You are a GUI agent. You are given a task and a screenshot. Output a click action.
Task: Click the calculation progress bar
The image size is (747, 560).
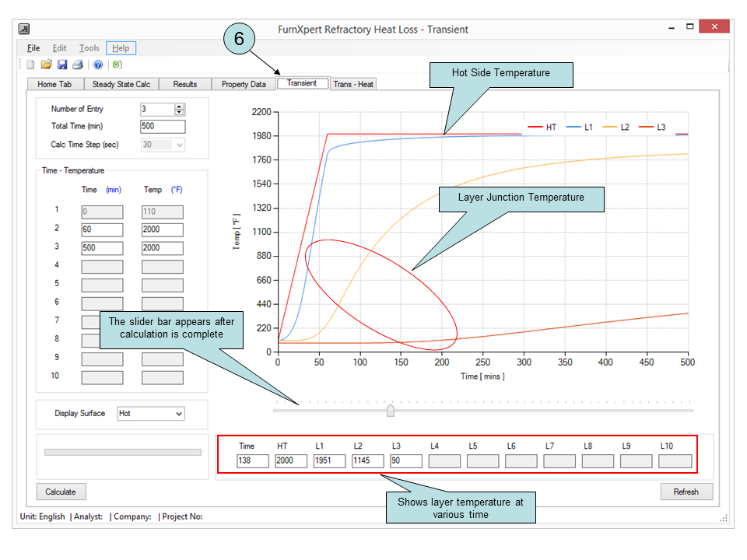[x=122, y=453]
